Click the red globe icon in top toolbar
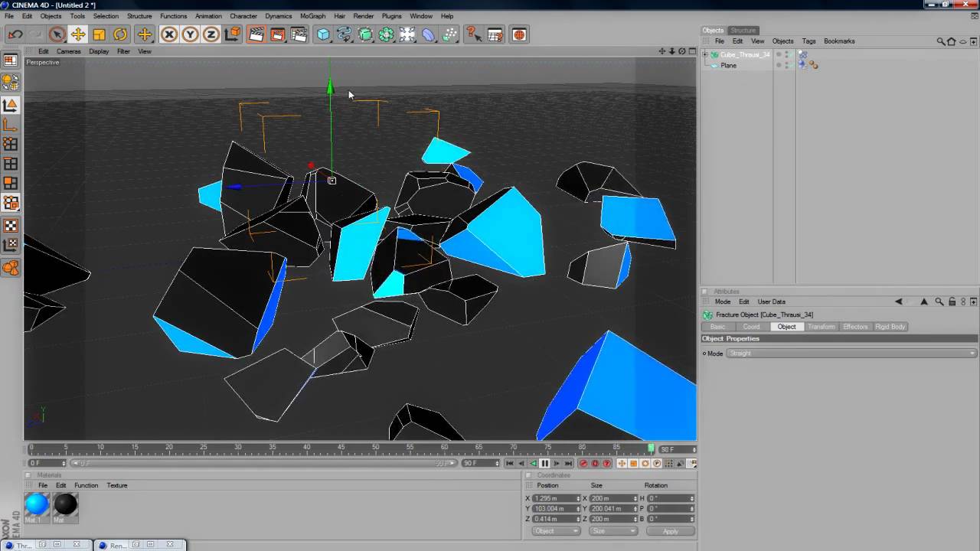 click(x=519, y=34)
